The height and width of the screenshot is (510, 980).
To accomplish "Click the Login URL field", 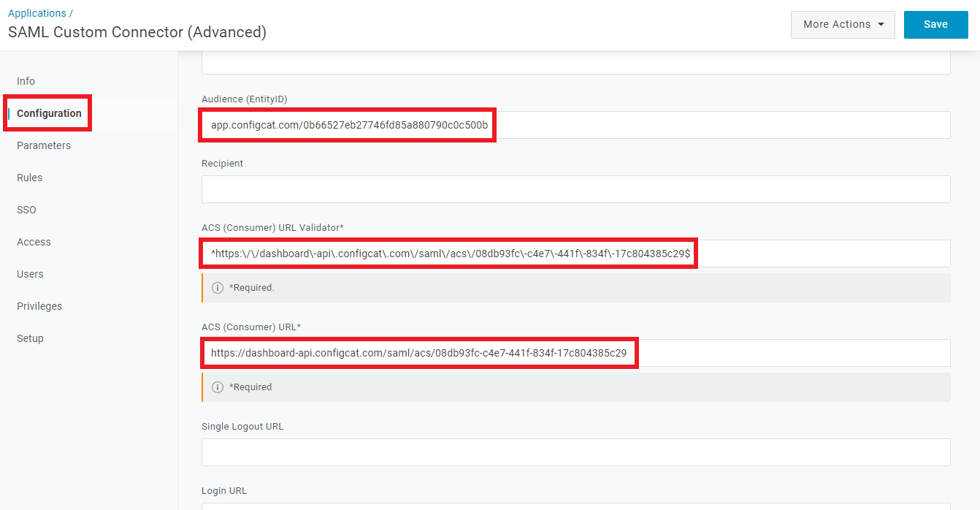I will (x=575, y=507).
